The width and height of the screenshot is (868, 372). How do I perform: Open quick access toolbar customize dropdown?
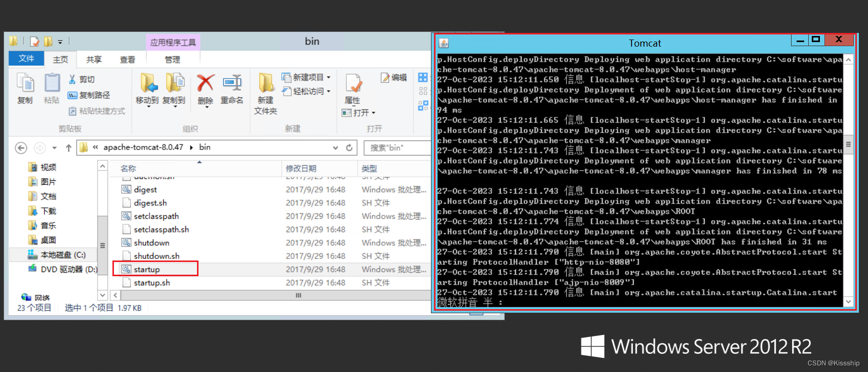60,42
